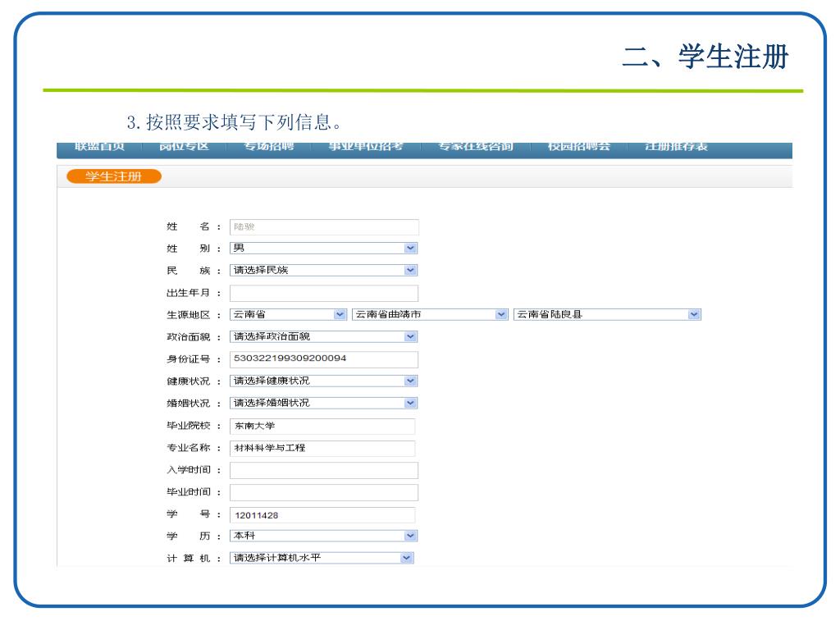This screenshot has height=630, width=840.
Task: Click the 学生注册 orange tab
Action: coord(113,176)
